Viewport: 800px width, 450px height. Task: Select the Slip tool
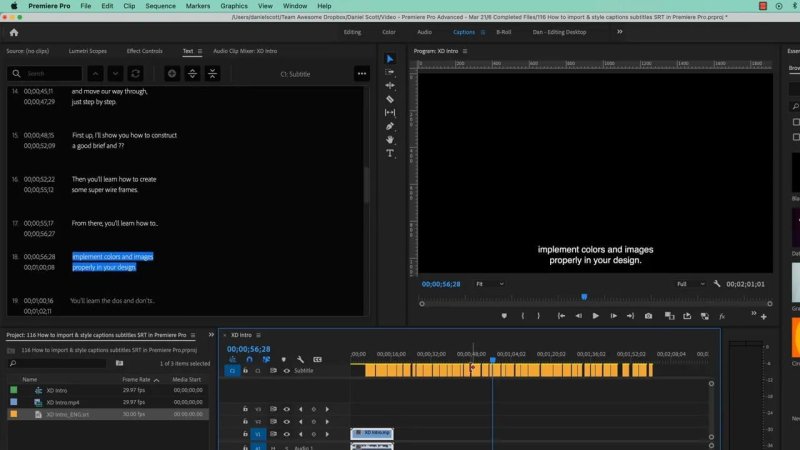point(390,112)
